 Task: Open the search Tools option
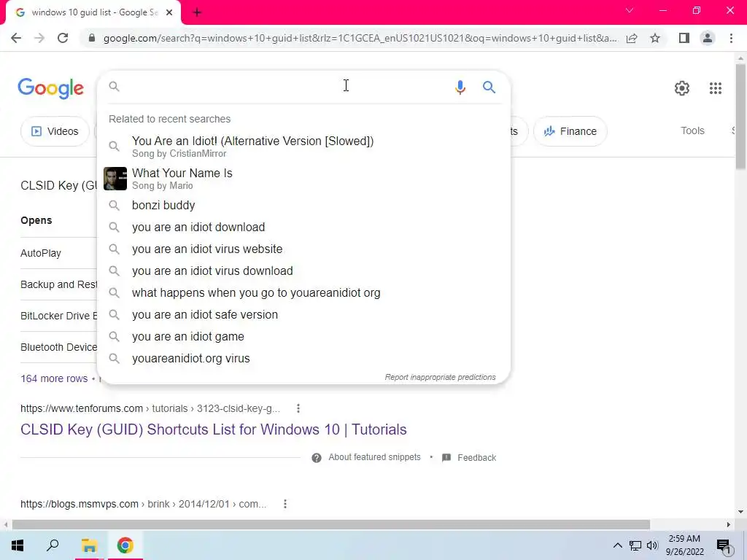(x=692, y=131)
